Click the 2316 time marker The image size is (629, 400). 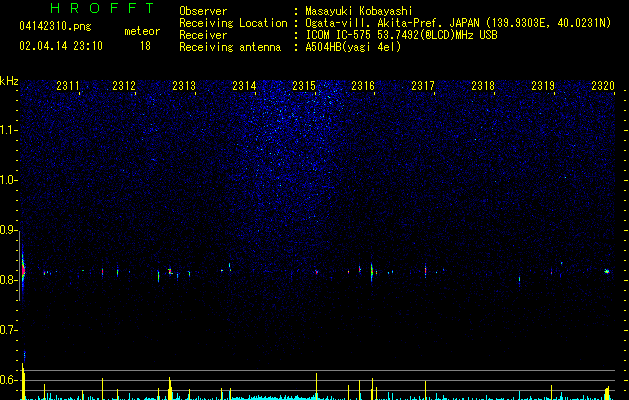pos(363,85)
